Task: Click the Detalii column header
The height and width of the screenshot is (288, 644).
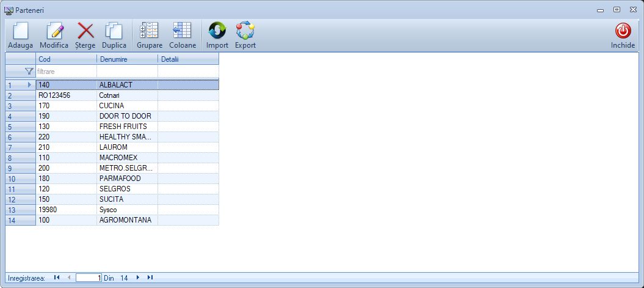Action: (188, 59)
